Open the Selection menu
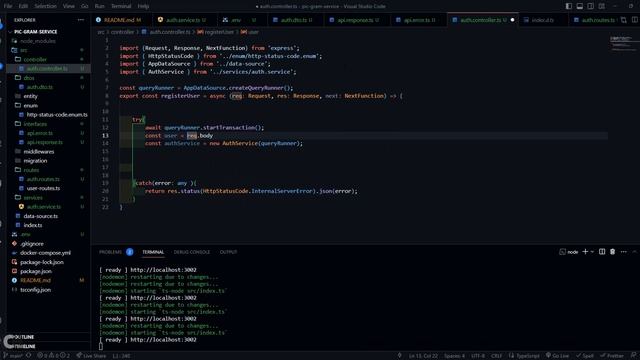The height and width of the screenshot is (360, 640). point(45,6)
